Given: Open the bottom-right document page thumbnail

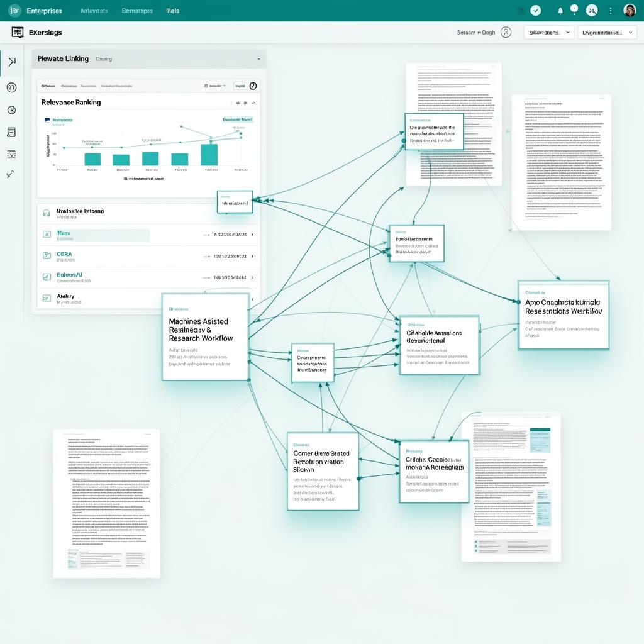Looking at the screenshot, I should [511, 487].
